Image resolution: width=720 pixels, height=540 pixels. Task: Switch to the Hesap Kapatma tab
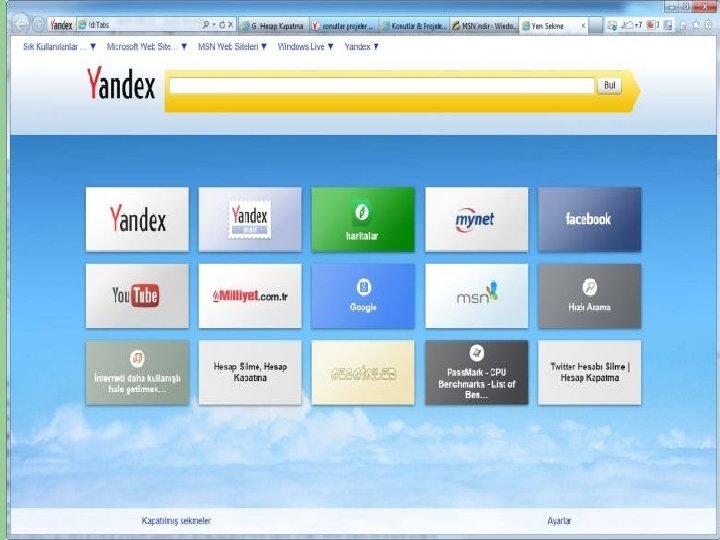tap(274, 26)
